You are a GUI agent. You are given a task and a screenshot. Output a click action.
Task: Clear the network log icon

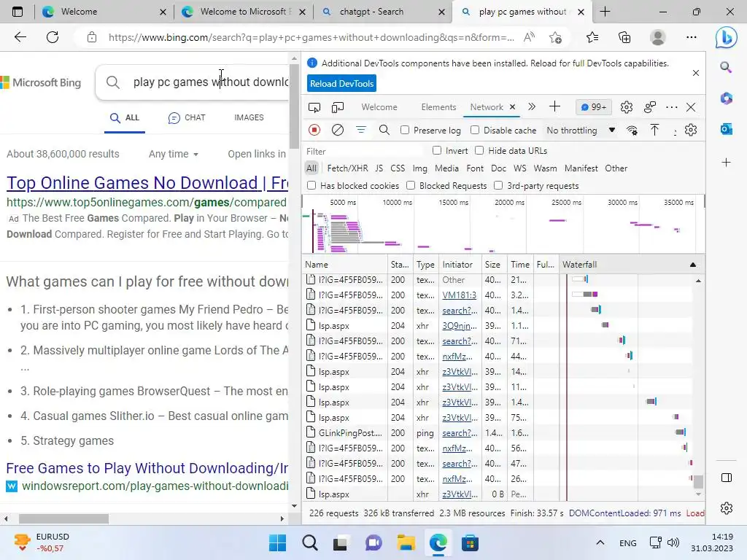click(x=338, y=130)
